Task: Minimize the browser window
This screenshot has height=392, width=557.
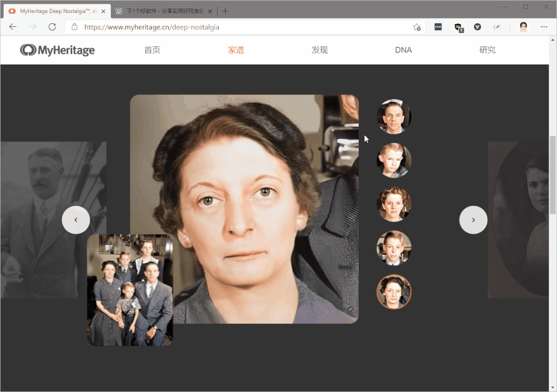Action: click(505, 7)
